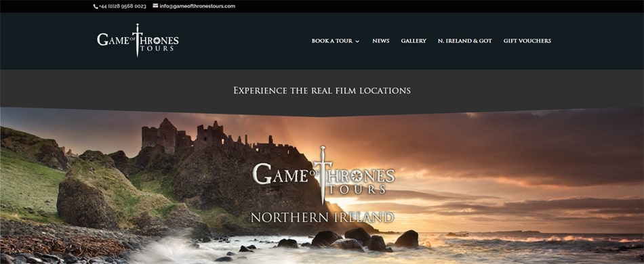
Task: Expand the Book a Tour chevron arrow
Action: (357, 41)
